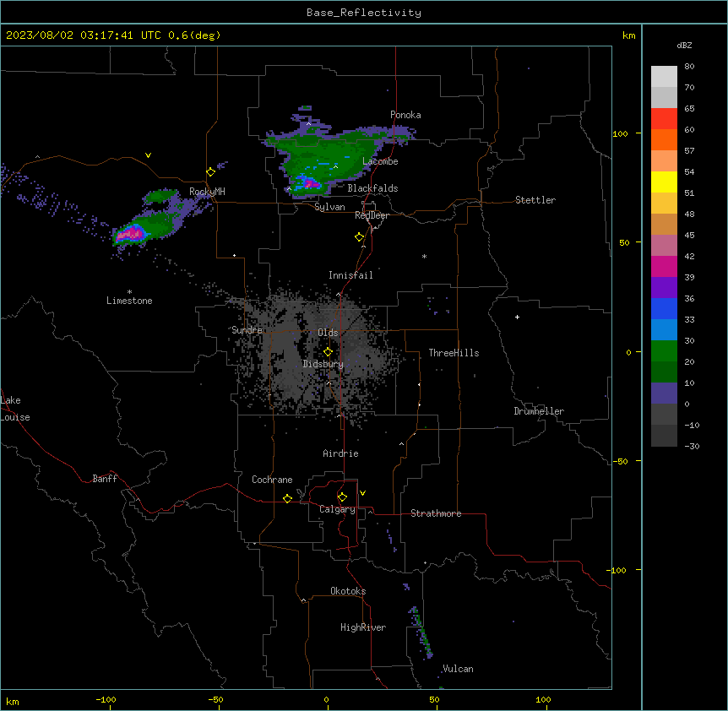This screenshot has width=728, height=711.
Task: Click the white asterisk east of Innisfail
Action: [424, 256]
